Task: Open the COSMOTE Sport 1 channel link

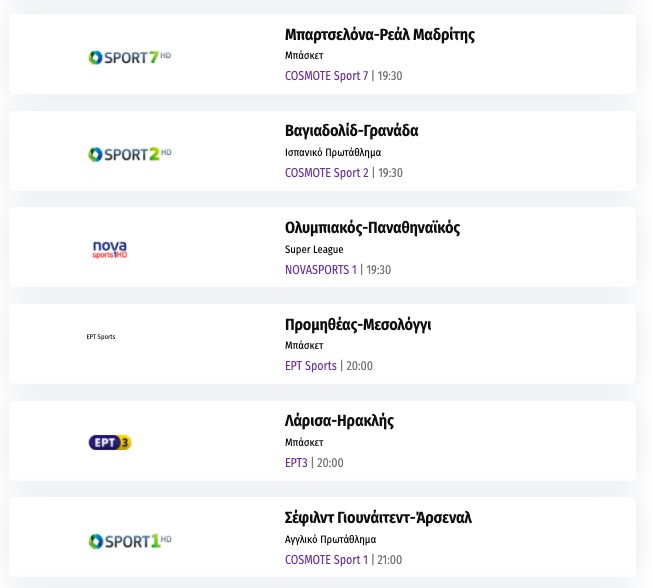Action: coord(326,560)
